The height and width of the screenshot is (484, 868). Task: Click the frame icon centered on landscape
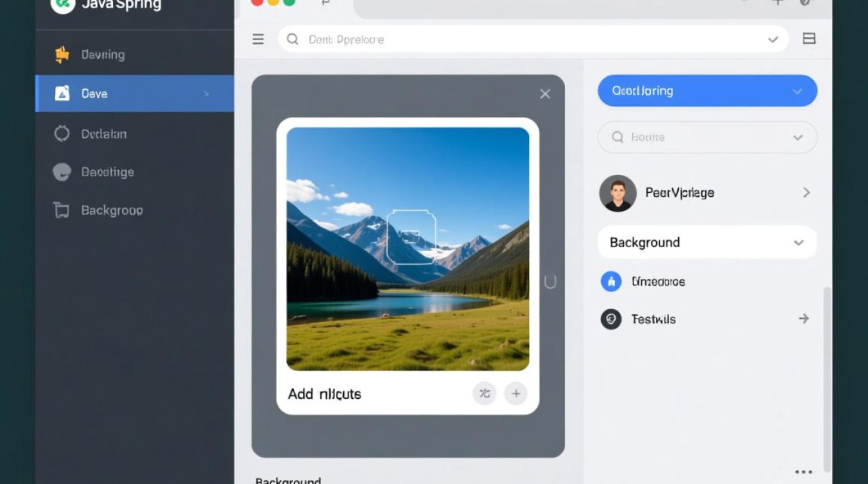[411, 237]
